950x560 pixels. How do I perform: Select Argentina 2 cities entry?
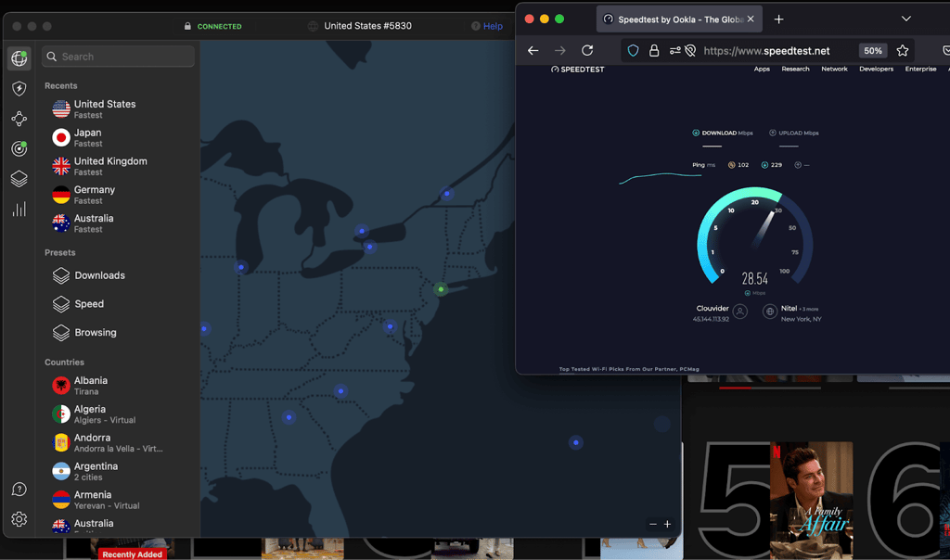point(118,471)
